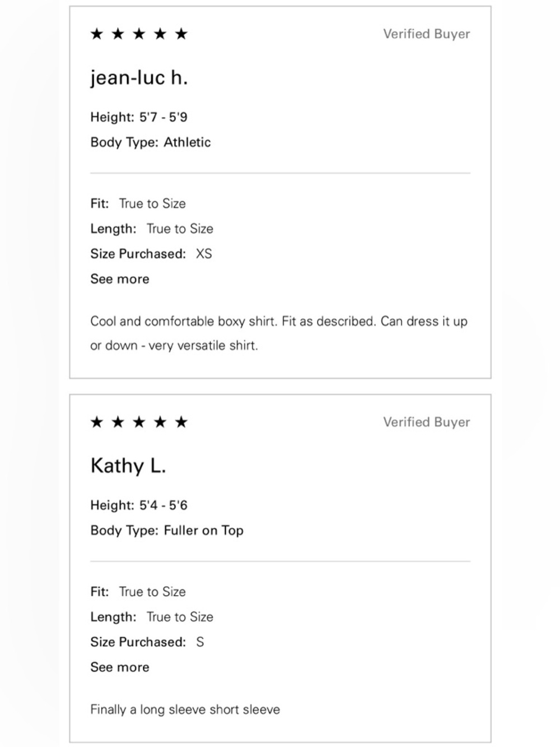Image resolution: width=560 pixels, height=747 pixels.
Task: Click Size Purchased S value in Kathy's review
Action: pyautogui.click(x=200, y=642)
